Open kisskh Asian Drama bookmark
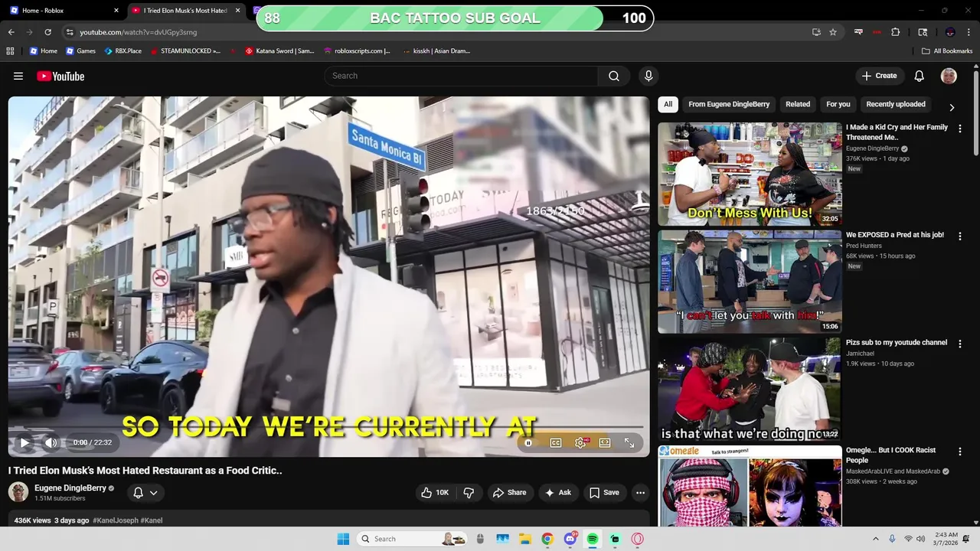 436,51
